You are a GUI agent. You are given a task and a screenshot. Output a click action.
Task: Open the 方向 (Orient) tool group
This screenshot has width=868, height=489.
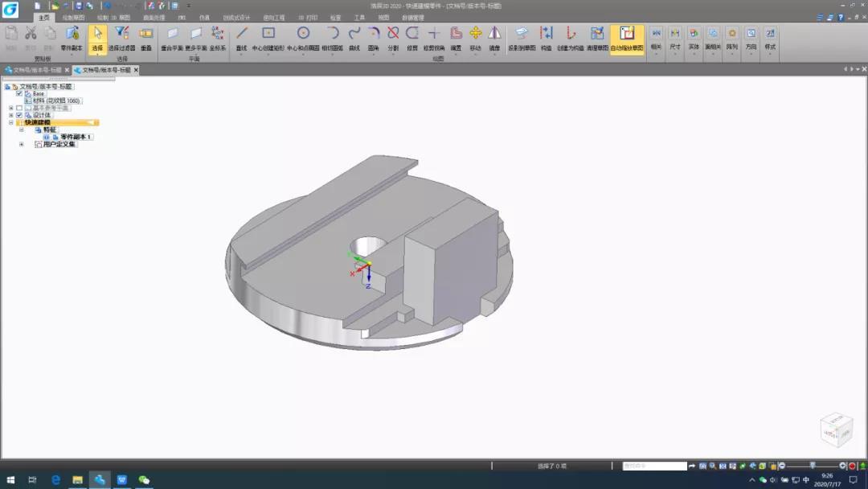tap(751, 39)
